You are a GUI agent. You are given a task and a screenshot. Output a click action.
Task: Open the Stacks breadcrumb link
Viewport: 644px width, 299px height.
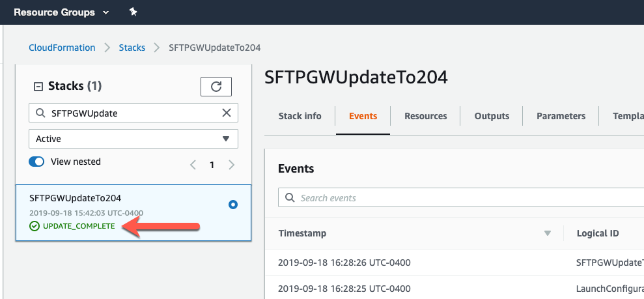(x=132, y=48)
